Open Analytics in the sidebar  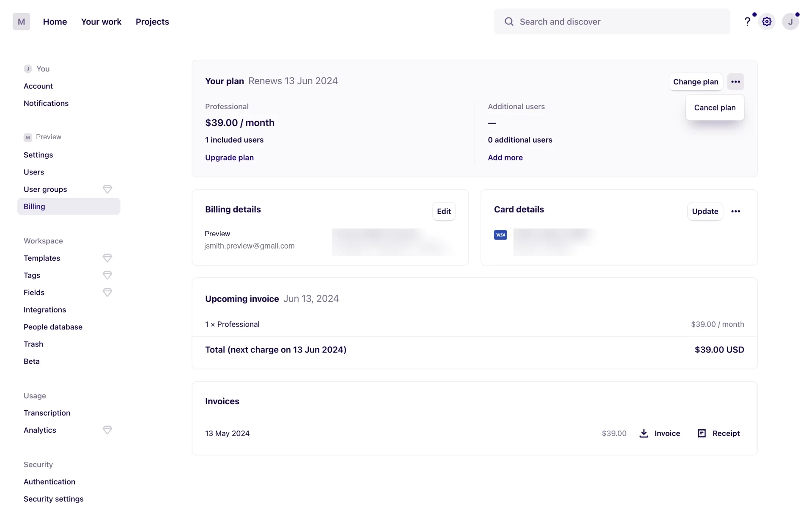pyautogui.click(x=40, y=430)
